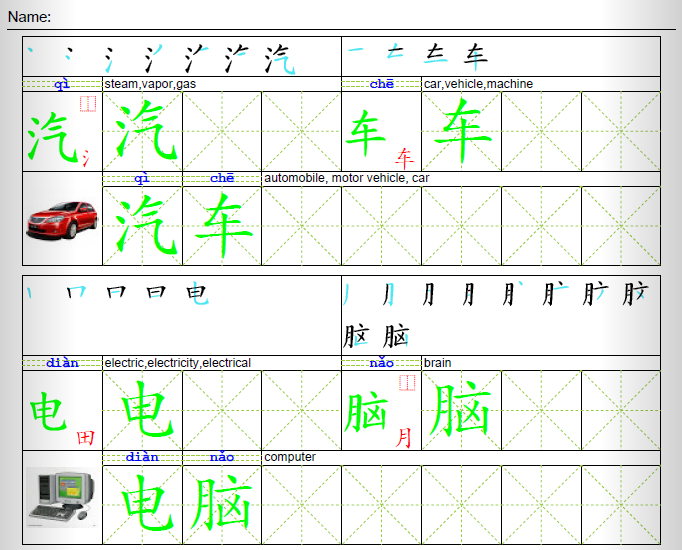Click pinyin 'diàn' in computer word row

tap(142, 457)
